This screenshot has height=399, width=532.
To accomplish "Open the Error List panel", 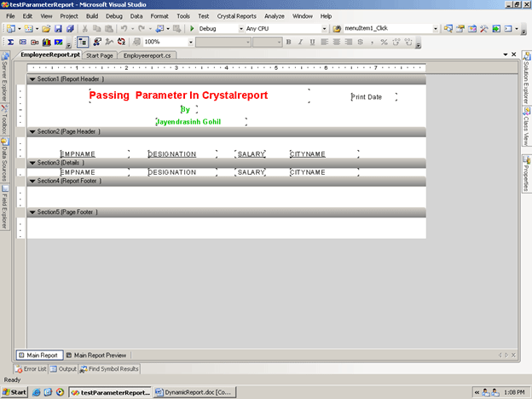I will [32, 369].
